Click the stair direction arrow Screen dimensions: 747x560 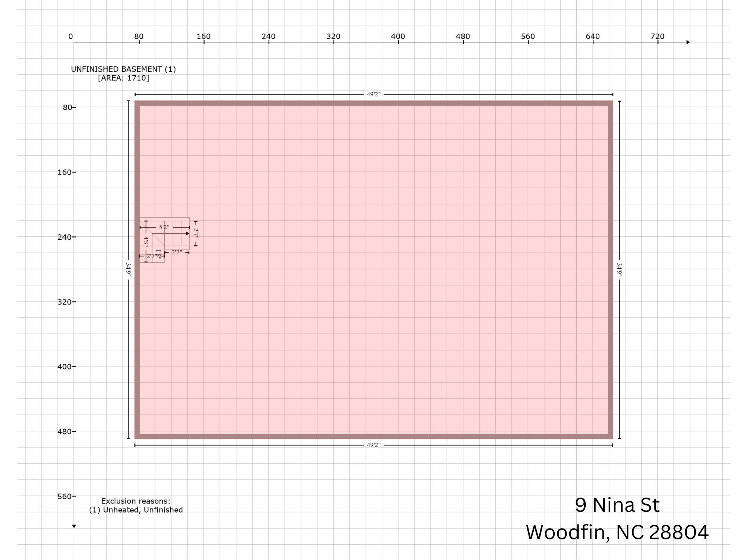click(x=187, y=233)
